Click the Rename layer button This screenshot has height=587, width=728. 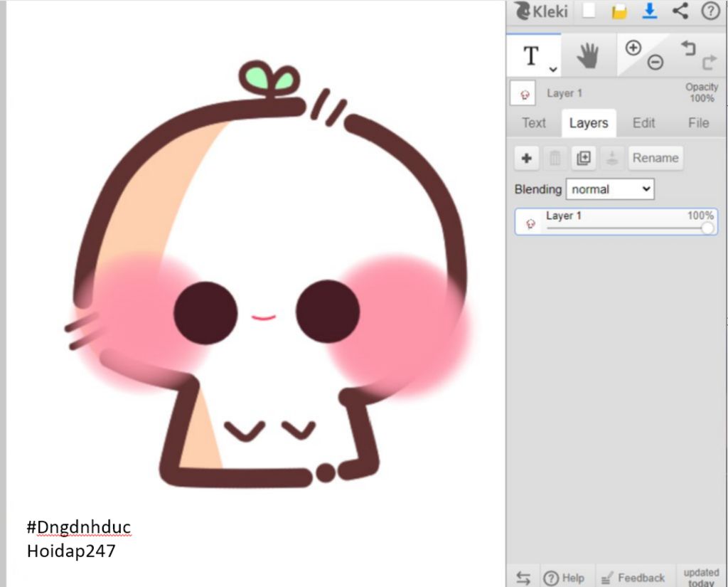[655, 158]
